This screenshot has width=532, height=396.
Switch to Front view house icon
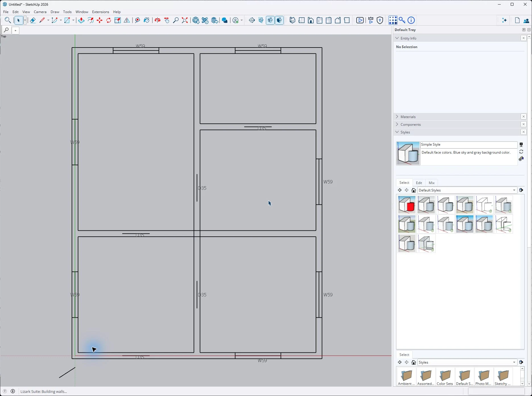point(310,20)
